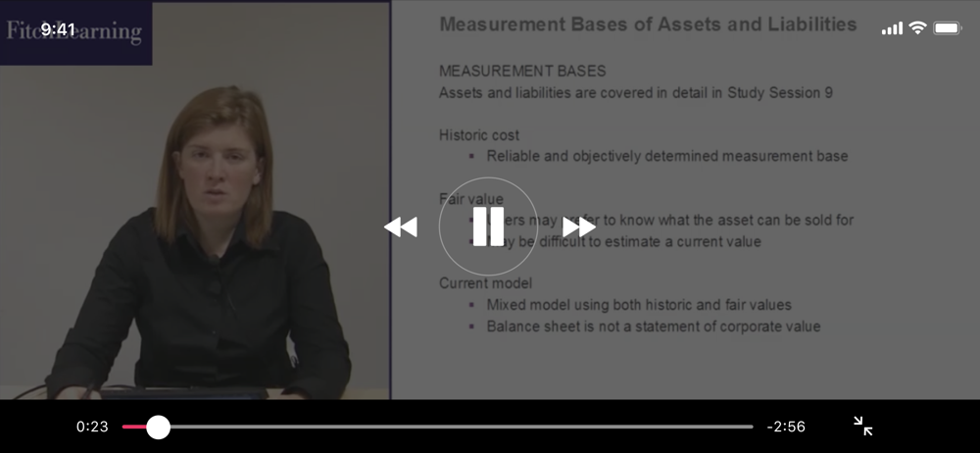
Task: Tap the Wi-Fi status icon
Action: pyautogui.click(x=917, y=27)
